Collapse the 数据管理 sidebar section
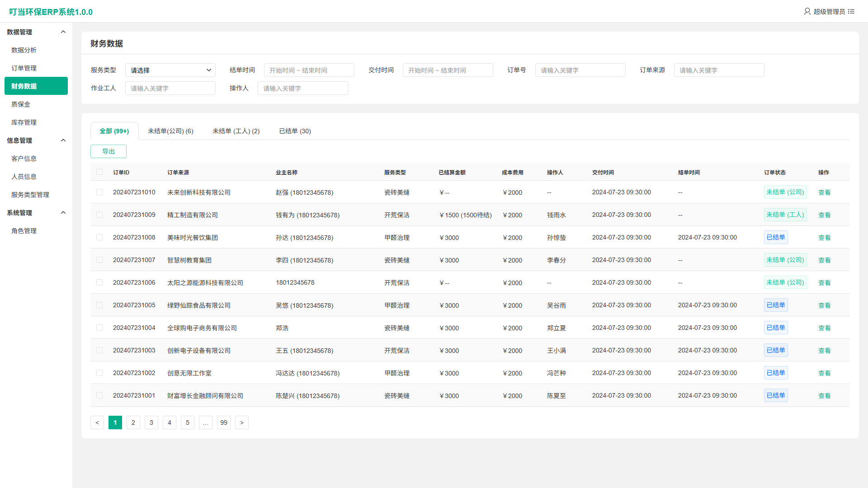 (63, 32)
